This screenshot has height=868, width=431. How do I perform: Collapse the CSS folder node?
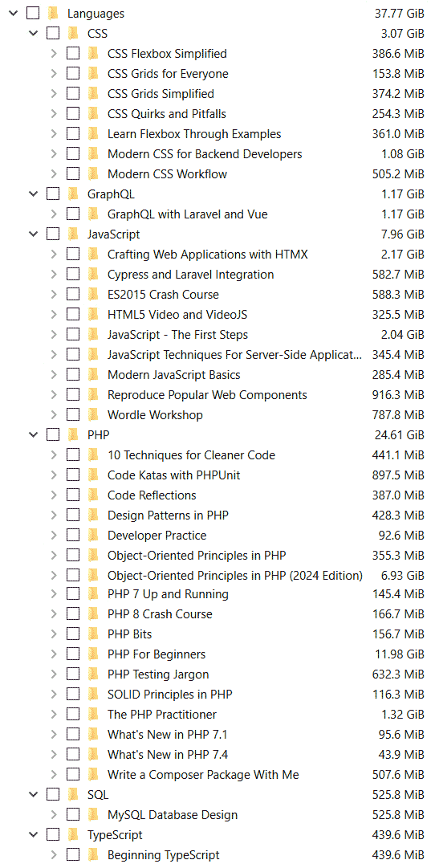(x=33, y=34)
